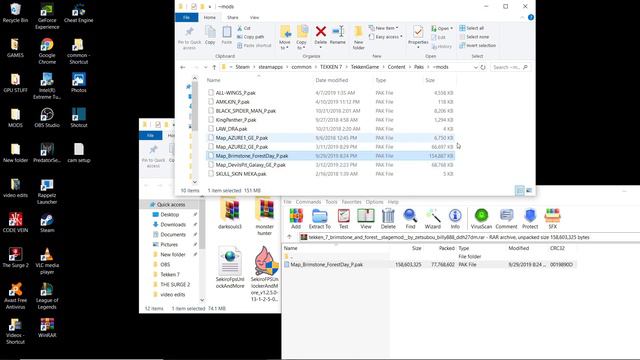Open the Steam desktop icon
The height and width of the screenshot is (360, 640).
pos(47,223)
